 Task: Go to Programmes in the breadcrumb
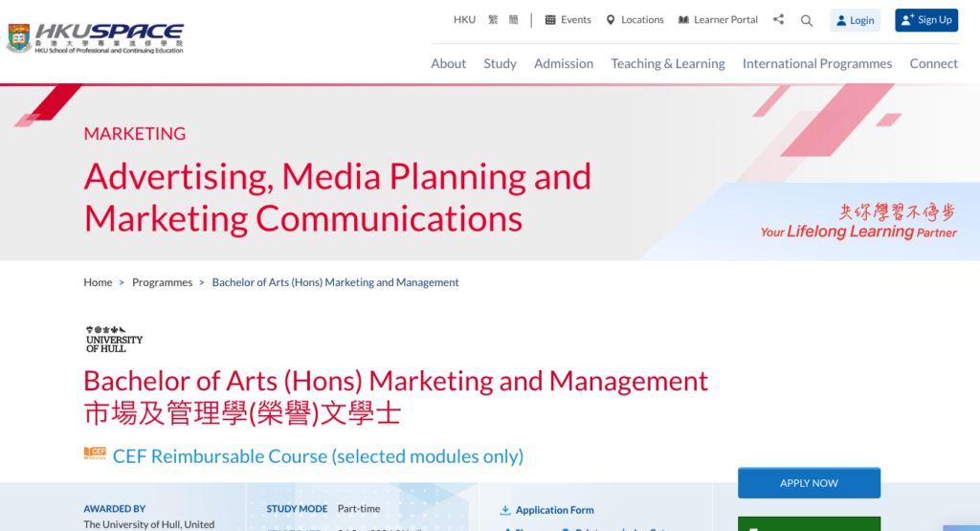(x=162, y=282)
